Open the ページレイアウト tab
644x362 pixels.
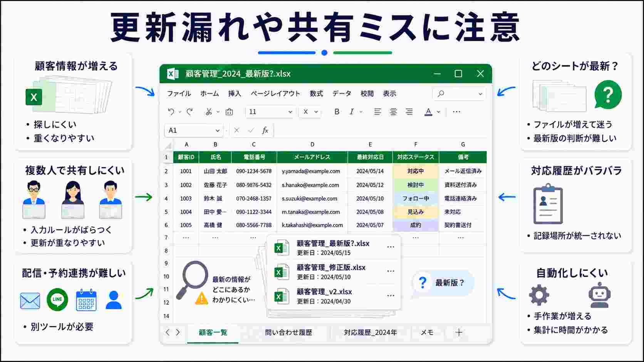(x=275, y=93)
